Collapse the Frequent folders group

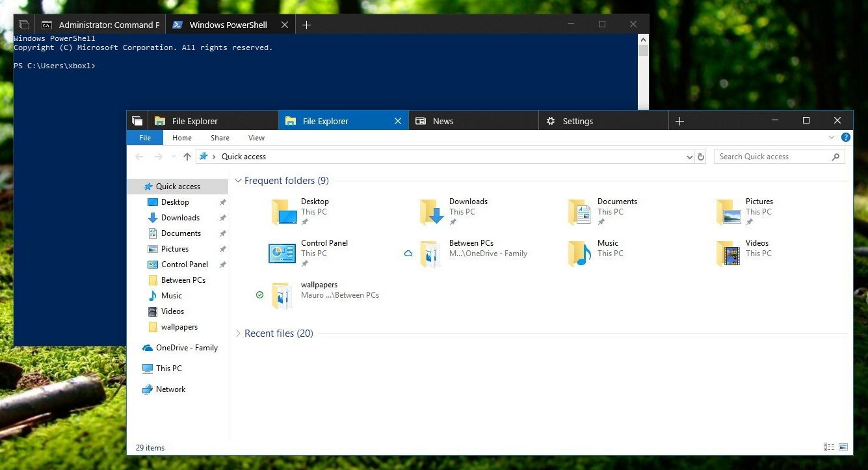[x=238, y=181]
